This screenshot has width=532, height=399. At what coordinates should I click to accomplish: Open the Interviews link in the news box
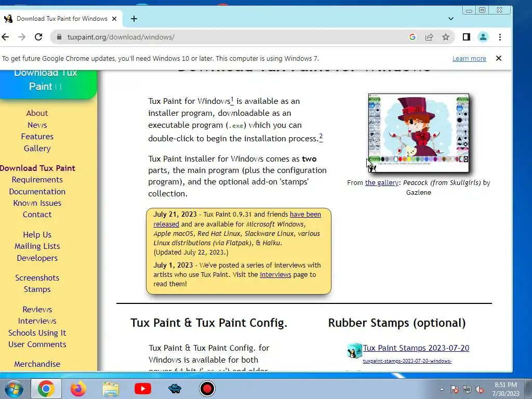tap(275, 274)
